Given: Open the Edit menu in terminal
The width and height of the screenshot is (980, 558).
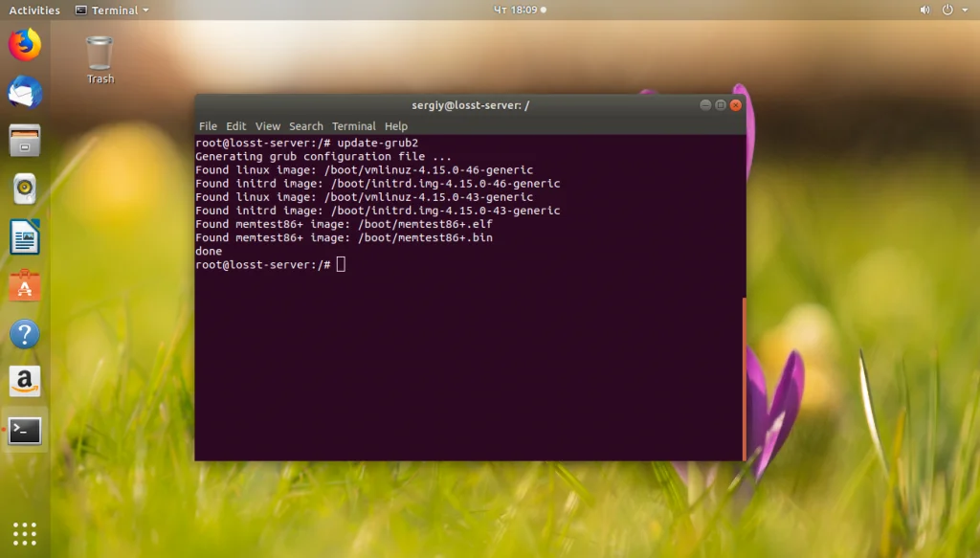Looking at the screenshot, I should (x=235, y=126).
